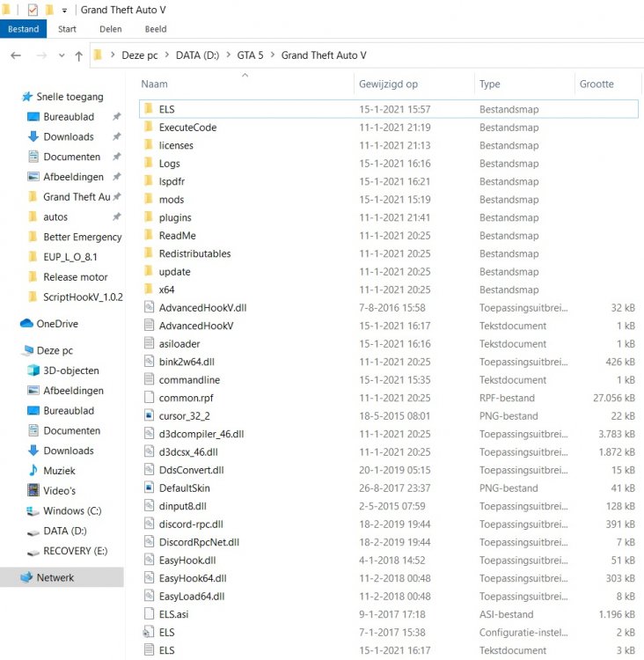Viewport: 644px width, 660px height.
Task: Click the DATA (D:) drive icon in sidebar
Action: point(33,532)
